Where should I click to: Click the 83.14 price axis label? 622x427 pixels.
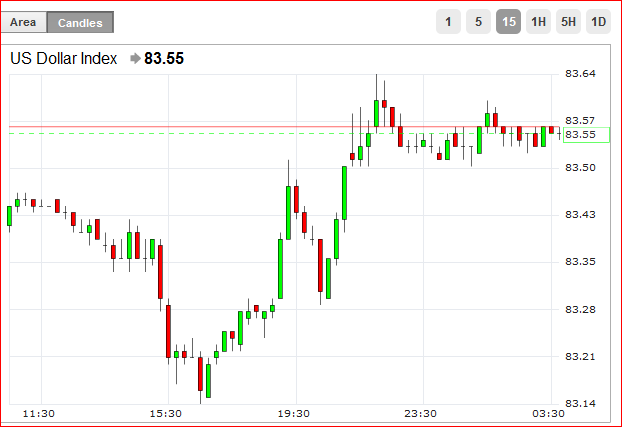[x=580, y=404]
